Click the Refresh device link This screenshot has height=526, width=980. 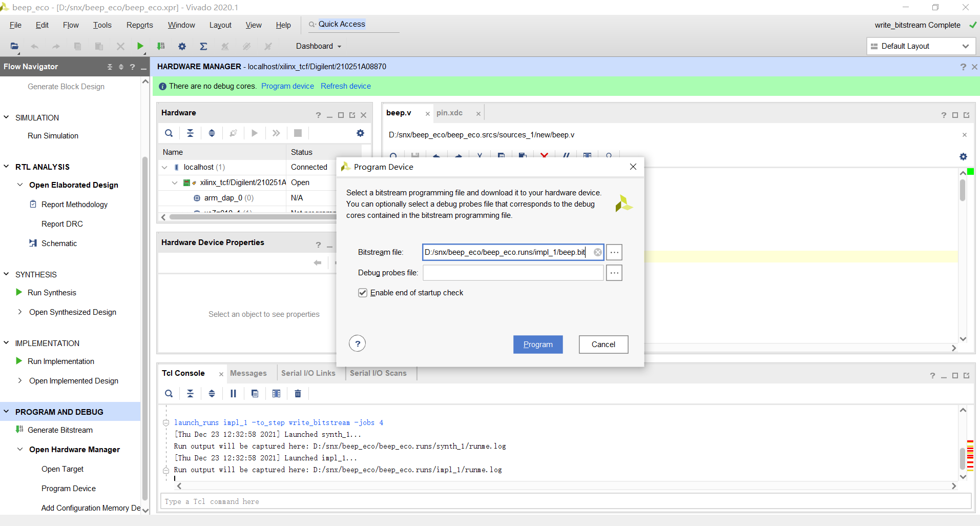[346, 86]
